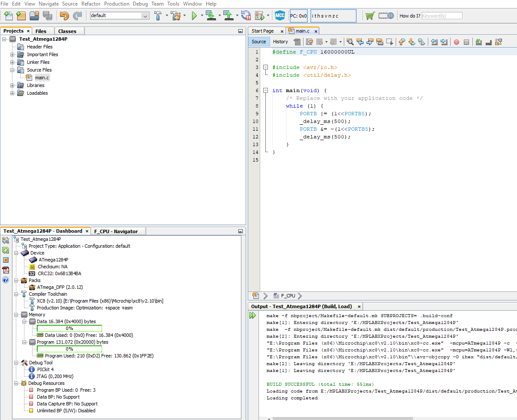517x420 pixels.
Task: Expand the Libraries tree node
Action: 12,85
